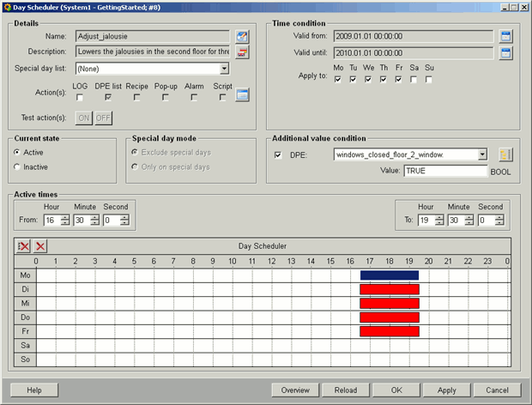Select the blue Monday time bar
This screenshot has width=532, height=405.
[x=389, y=275]
